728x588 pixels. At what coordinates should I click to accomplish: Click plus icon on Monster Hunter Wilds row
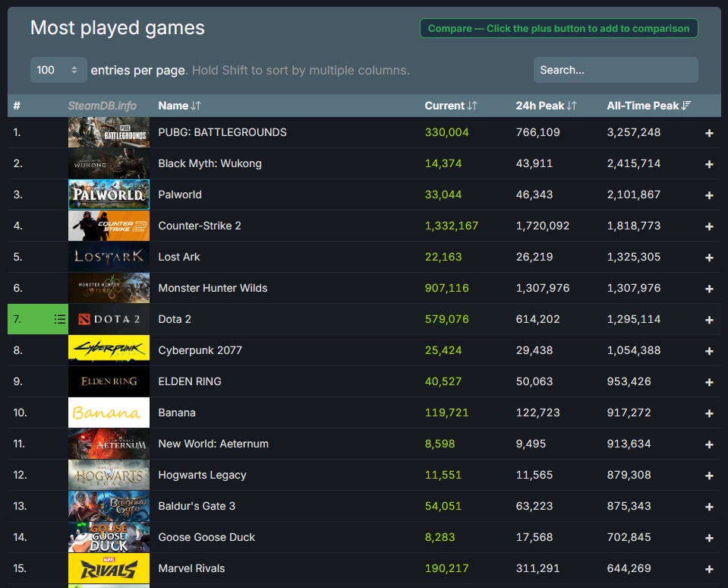[x=709, y=289]
